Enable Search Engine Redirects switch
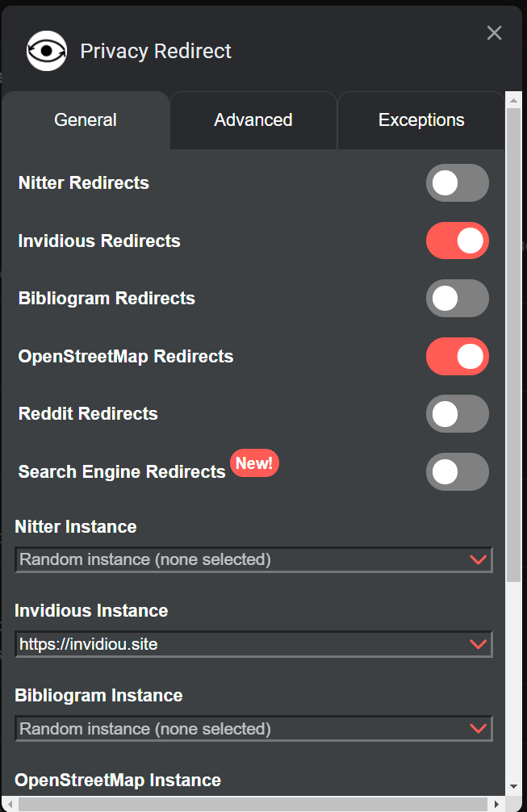Image resolution: width=527 pixels, height=812 pixels. click(x=457, y=471)
